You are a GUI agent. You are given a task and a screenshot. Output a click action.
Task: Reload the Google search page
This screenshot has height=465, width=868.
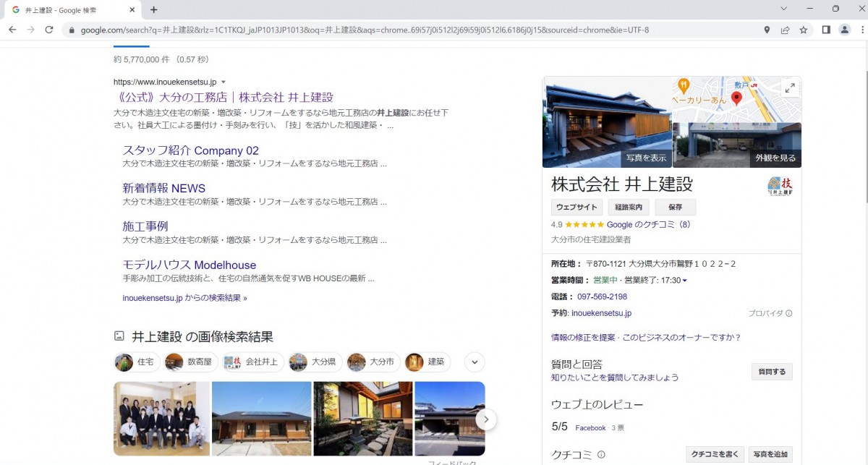pos(49,30)
